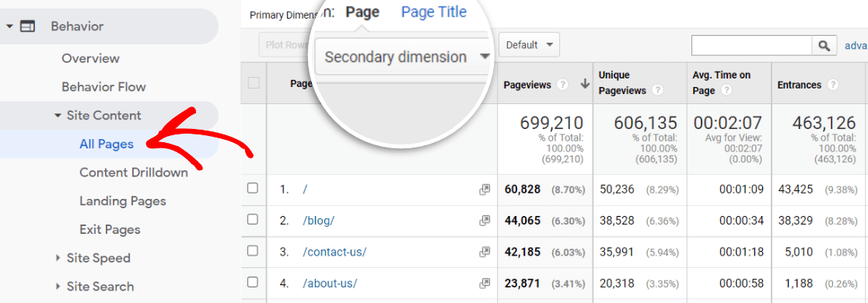The width and height of the screenshot is (868, 303).
Task: Click the Behavior report section icon
Action: click(28, 26)
